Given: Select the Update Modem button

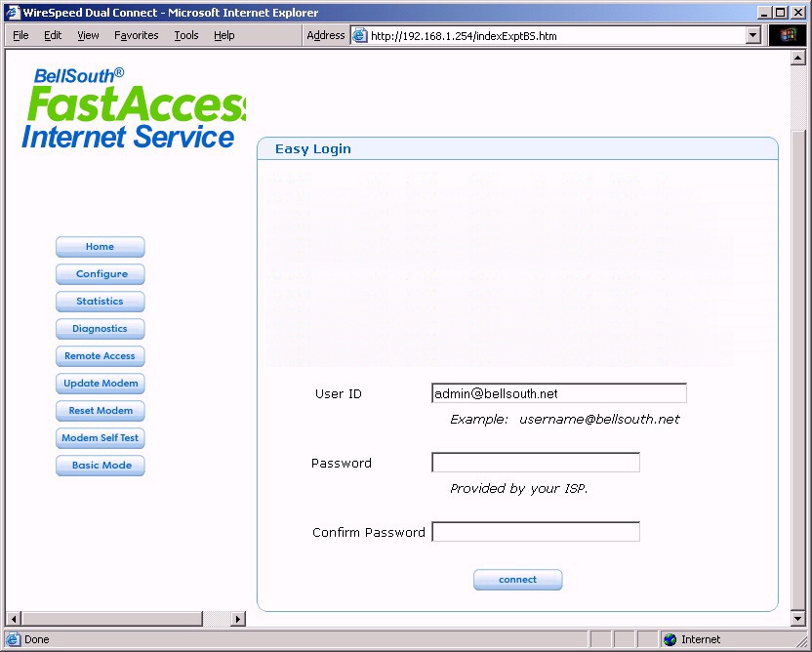Looking at the screenshot, I should (100, 384).
